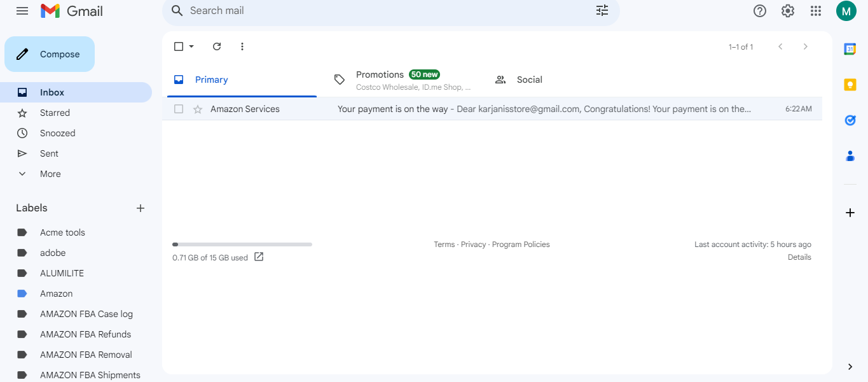Open Google Contacts side panel icon
Screen dimensions: 868x382
(850, 156)
